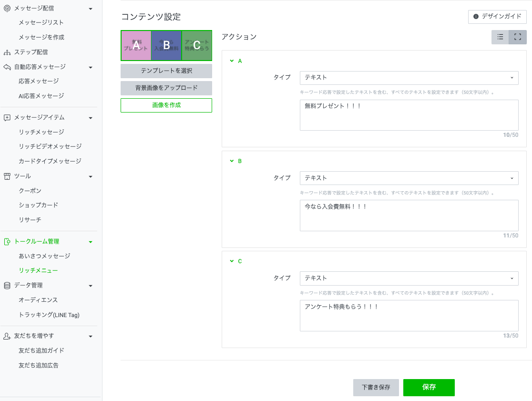Click text field containing アンケート特典もらう！！！
The height and width of the screenshot is (401, 532).
[409, 316]
